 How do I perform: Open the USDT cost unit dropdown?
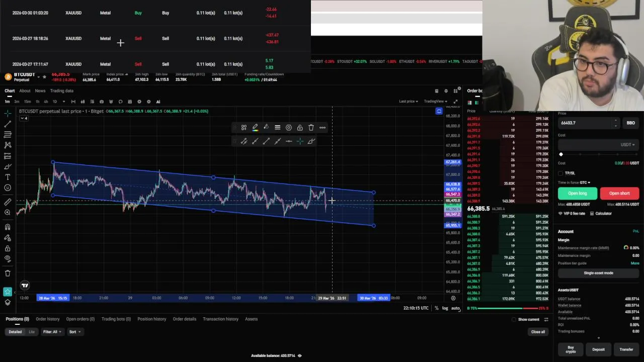(x=627, y=145)
